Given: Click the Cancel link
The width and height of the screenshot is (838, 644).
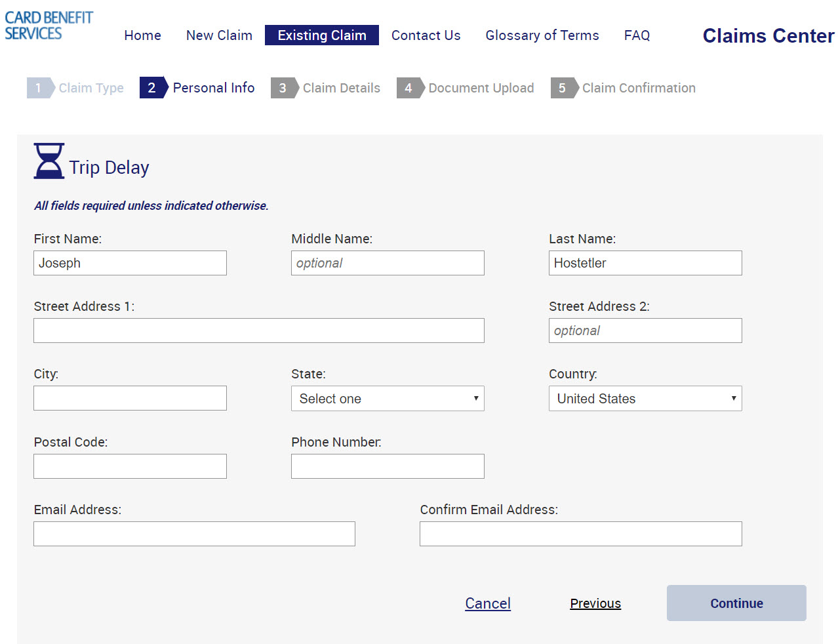Looking at the screenshot, I should point(487,603).
